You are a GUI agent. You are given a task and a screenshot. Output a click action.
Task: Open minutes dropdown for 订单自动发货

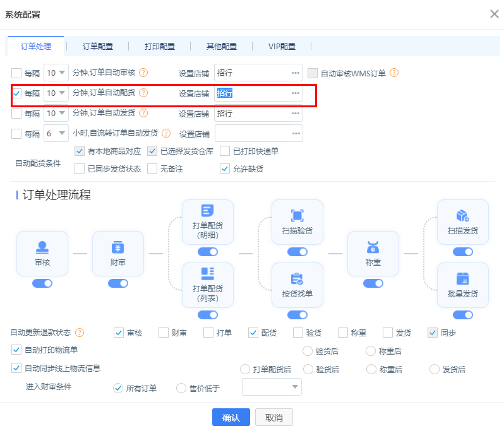(x=56, y=114)
